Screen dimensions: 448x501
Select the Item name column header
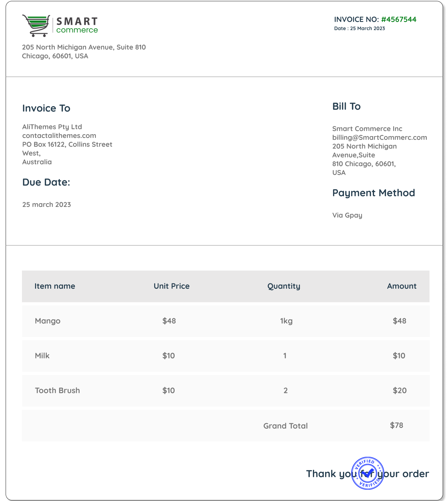point(55,286)
